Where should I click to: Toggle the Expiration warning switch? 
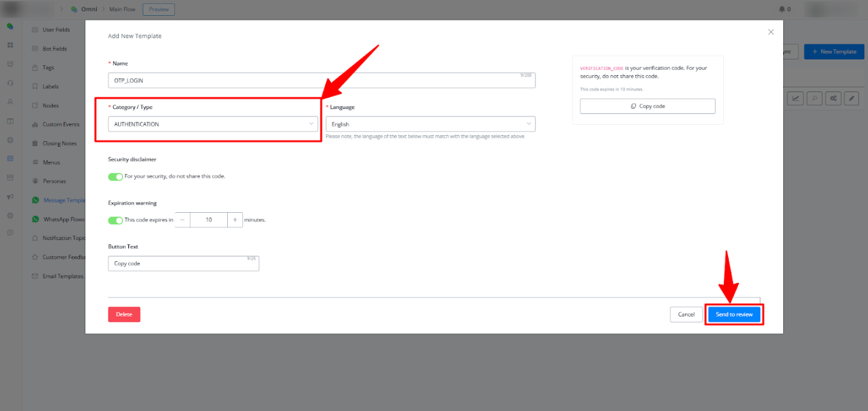click(x=115, y=220)
